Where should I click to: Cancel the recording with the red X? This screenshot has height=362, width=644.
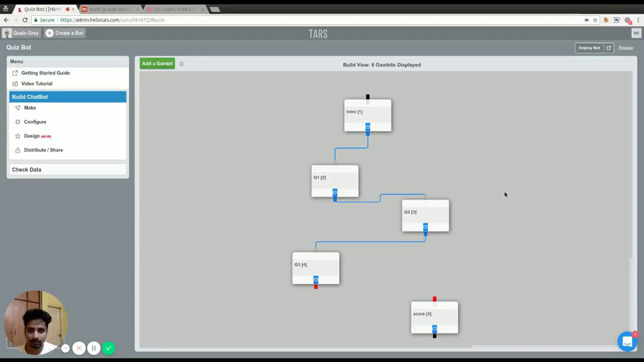pos(79,348)
